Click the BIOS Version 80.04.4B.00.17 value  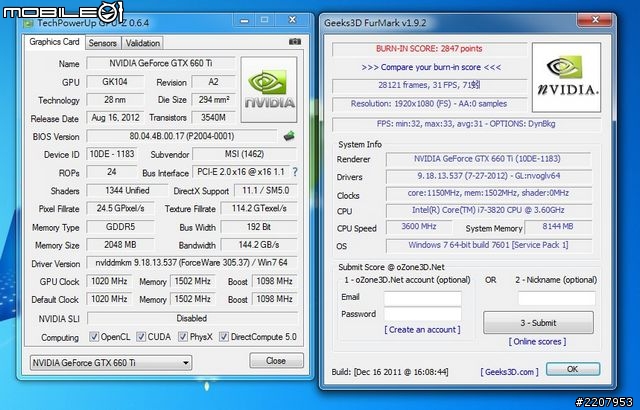(182, 136)
